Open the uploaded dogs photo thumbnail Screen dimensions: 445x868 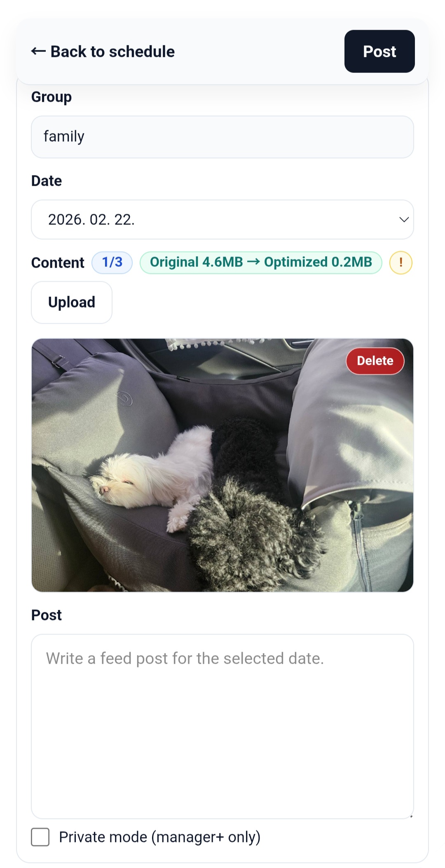(222, 465)
